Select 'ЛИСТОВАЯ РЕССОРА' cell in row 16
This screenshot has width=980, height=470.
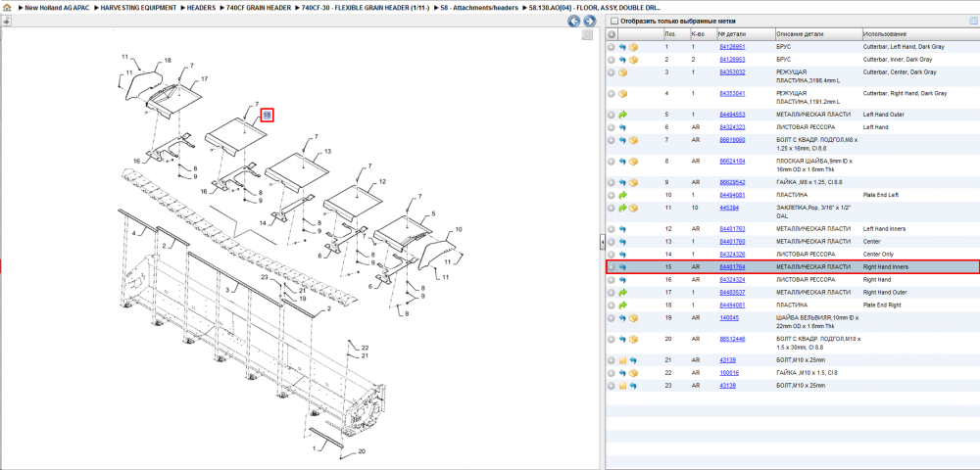coord(806,280)
